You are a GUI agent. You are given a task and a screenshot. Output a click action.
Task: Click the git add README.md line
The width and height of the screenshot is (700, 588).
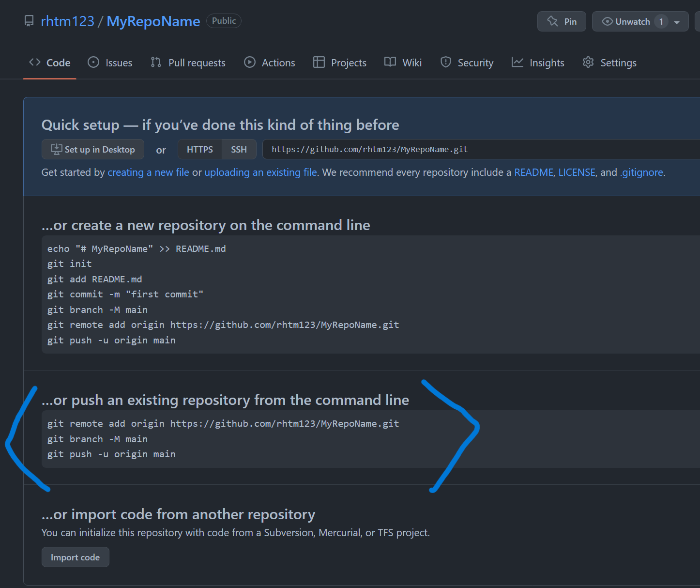click(x=95, y=279)
